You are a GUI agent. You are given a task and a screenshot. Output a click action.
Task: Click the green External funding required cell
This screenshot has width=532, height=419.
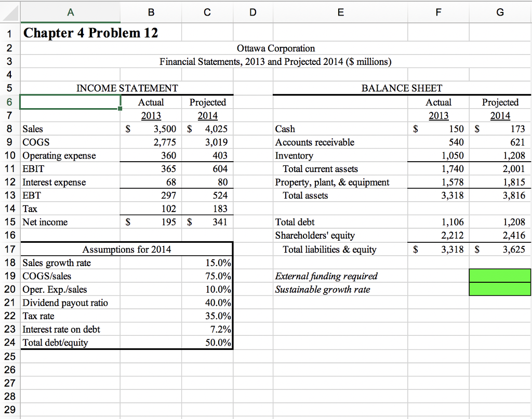[500, 276]
